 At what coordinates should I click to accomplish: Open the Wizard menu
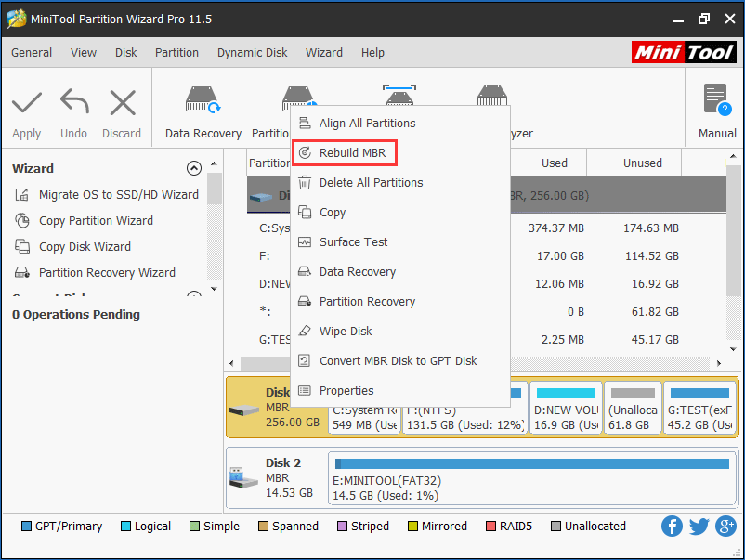coord(324,52)
